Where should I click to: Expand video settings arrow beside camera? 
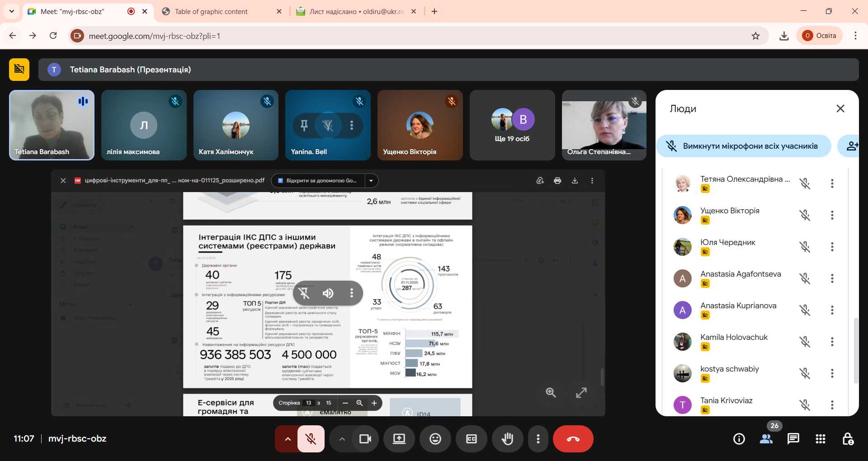tap(342, 439)
